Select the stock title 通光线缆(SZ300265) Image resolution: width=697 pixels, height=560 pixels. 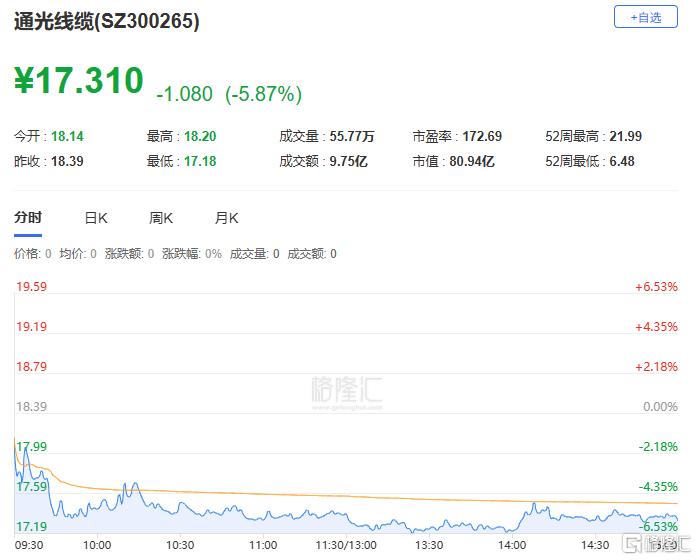point(107,21)
